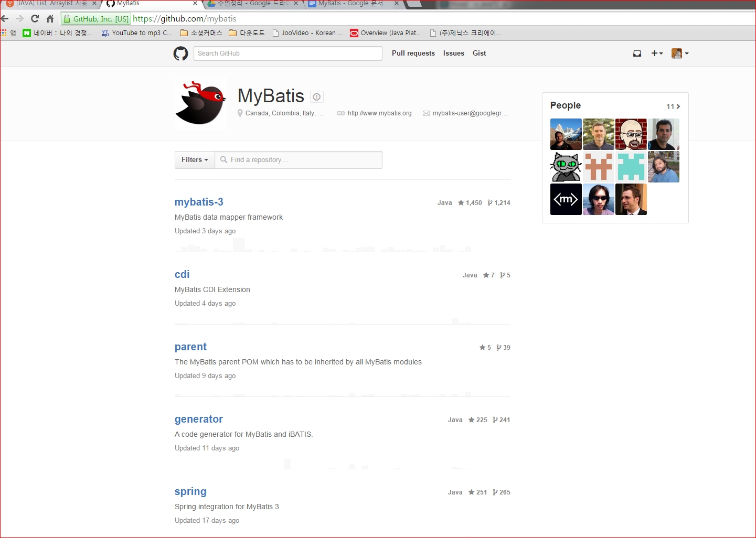Expand the 다운로드 bookmark folder
The height and width of the screenshot is (538, 756).
[247, 33]
